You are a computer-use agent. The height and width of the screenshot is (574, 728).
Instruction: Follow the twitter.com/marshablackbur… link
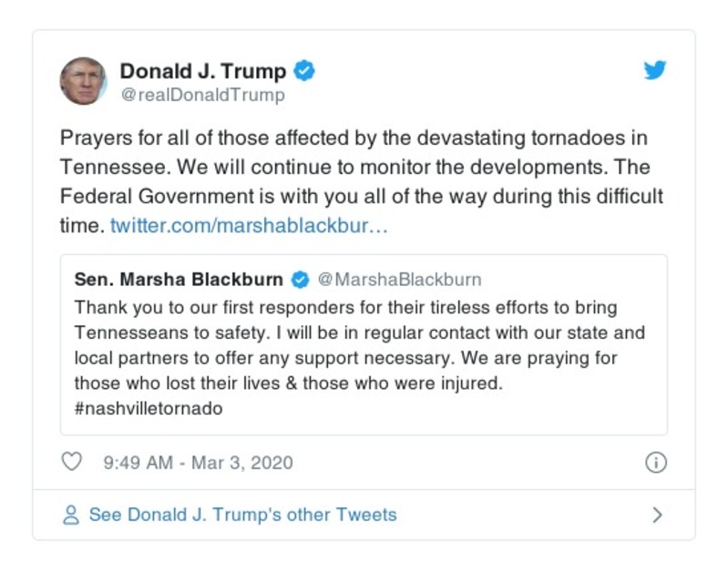(x=249, y=225)
